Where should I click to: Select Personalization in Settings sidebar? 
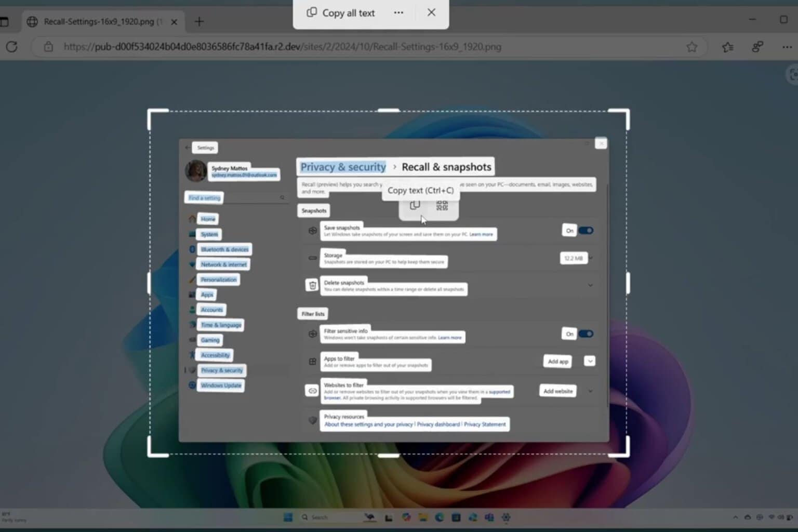coord(218,280)
